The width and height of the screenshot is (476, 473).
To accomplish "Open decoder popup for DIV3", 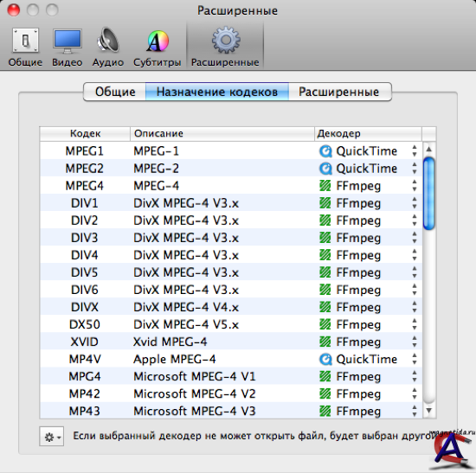I will [368, 238].
